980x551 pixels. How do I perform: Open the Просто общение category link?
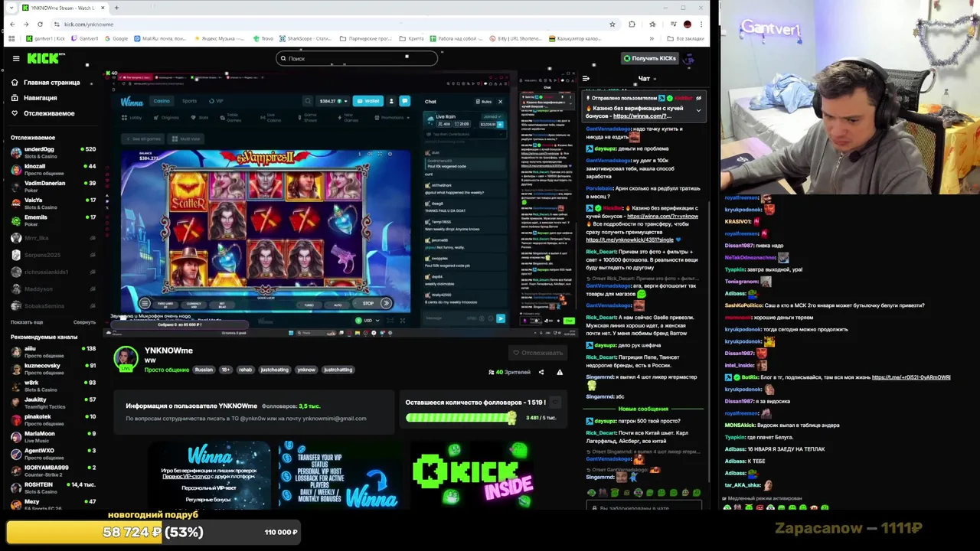coord(166,370)
